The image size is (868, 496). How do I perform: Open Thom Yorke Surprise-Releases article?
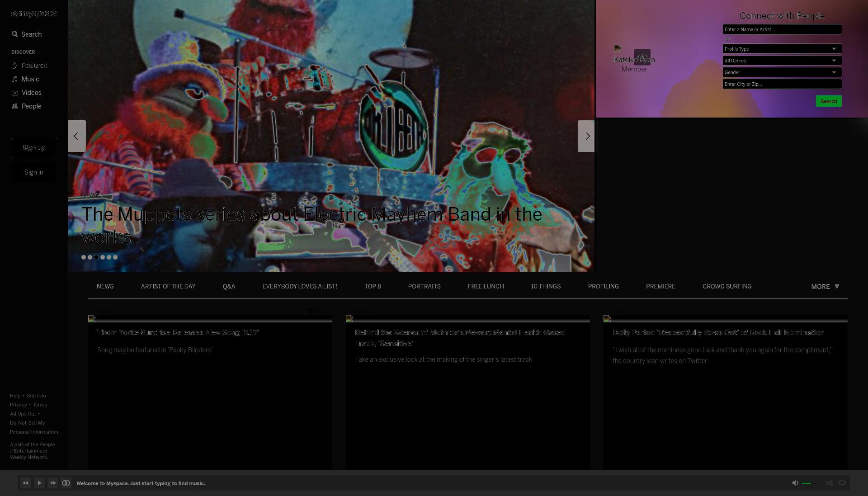pyautogui.click(x=178, y=333)
